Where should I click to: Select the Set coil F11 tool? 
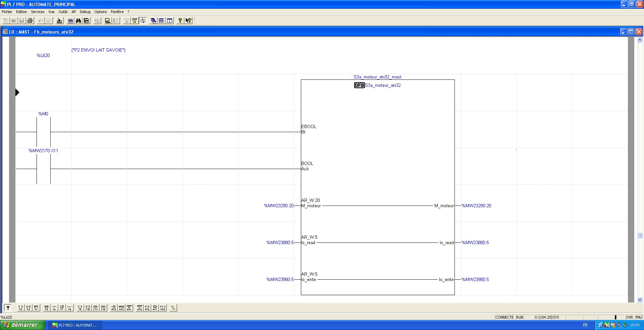click(x=96, y=308)
